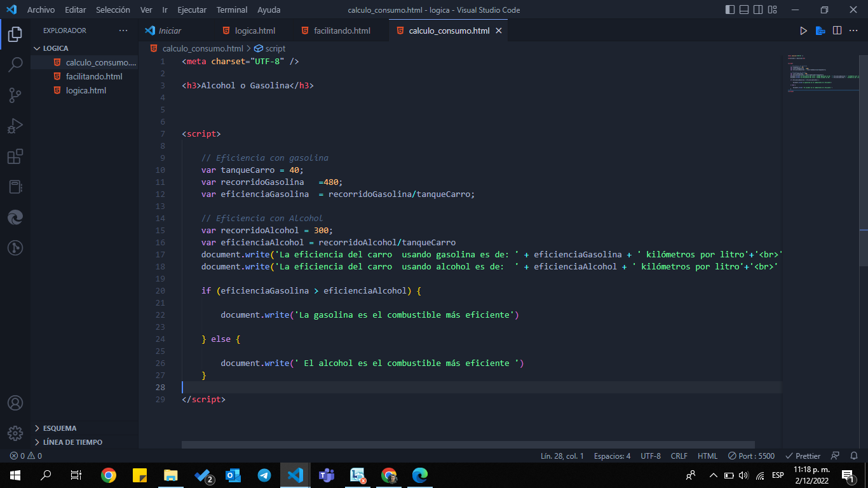The width and height of the screenshot is (868, 488).
Task: Open Windows Start menu
Action: click(15, 475)
